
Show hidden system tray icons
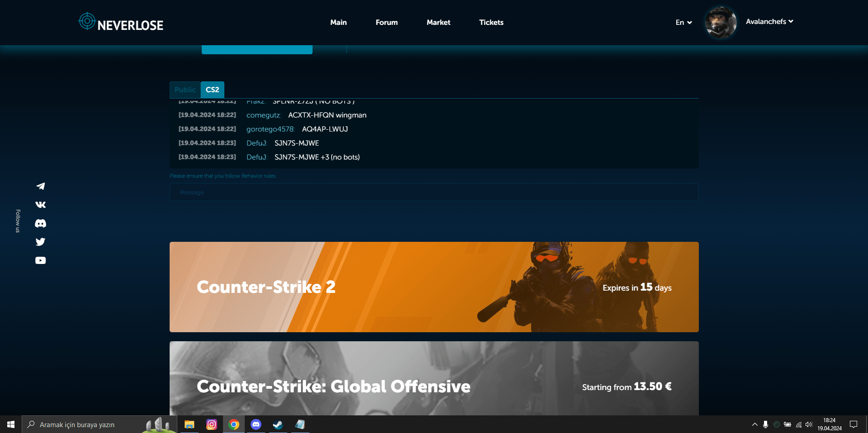point(754,424)
